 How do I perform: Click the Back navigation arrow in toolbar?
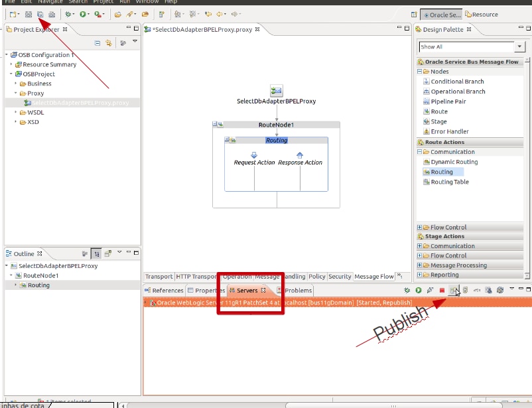point(220,14)
